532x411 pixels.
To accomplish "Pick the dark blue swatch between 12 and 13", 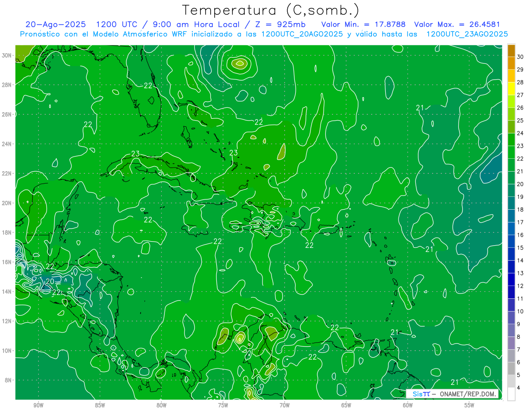I will tap(511, 280).
